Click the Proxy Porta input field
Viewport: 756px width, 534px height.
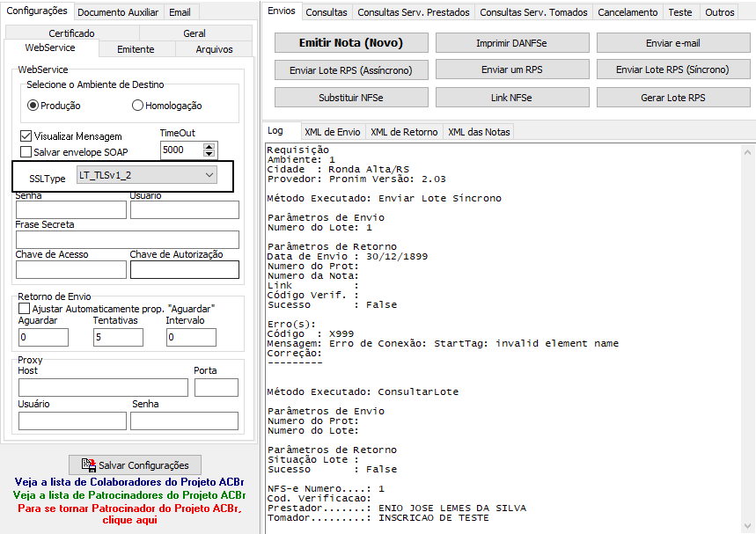[217, 387]
